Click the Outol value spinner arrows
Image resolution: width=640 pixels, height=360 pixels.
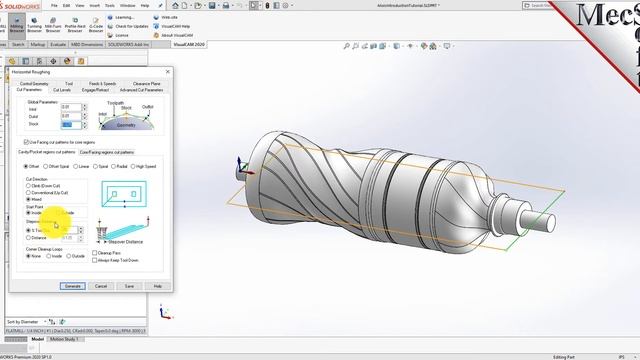click(x=84, y=116)
